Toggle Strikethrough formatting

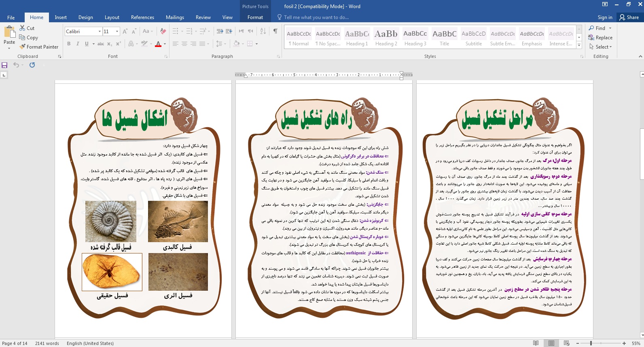click(x=101, y=44)
